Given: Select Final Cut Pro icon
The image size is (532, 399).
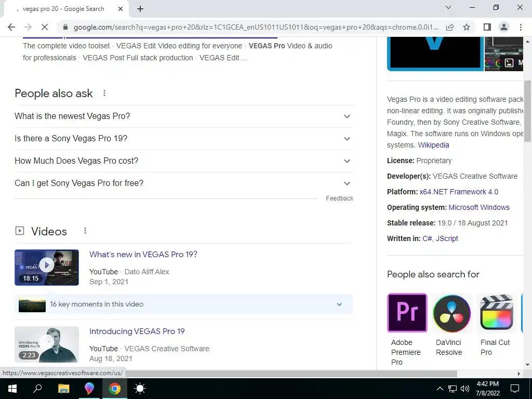Looking at the screenshot, I should [497, 313].
